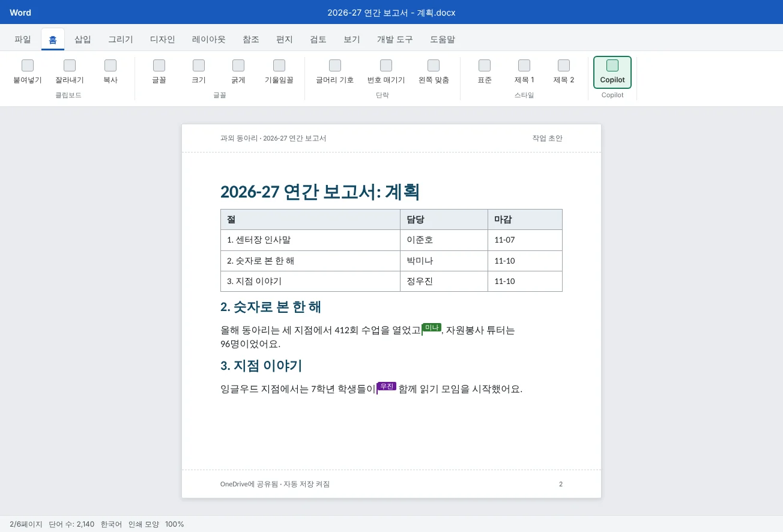Open the Copilot pane
Screen dimensions: 783x532
612,72
